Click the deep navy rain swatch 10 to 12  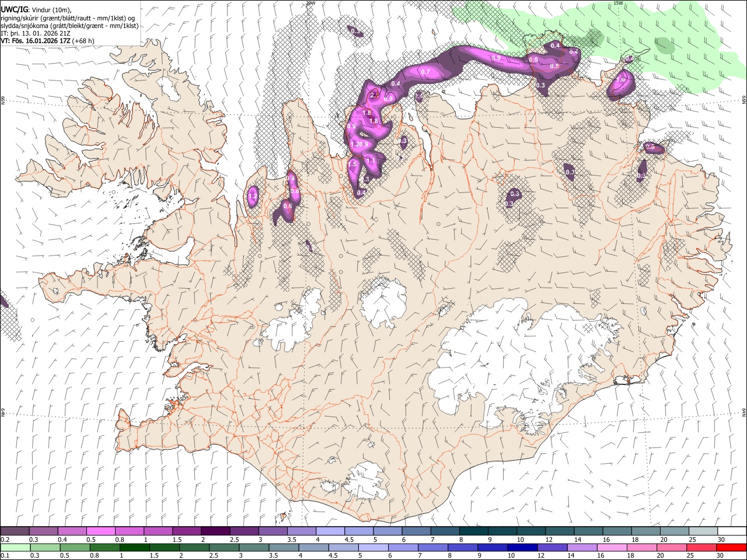point(522,547)
